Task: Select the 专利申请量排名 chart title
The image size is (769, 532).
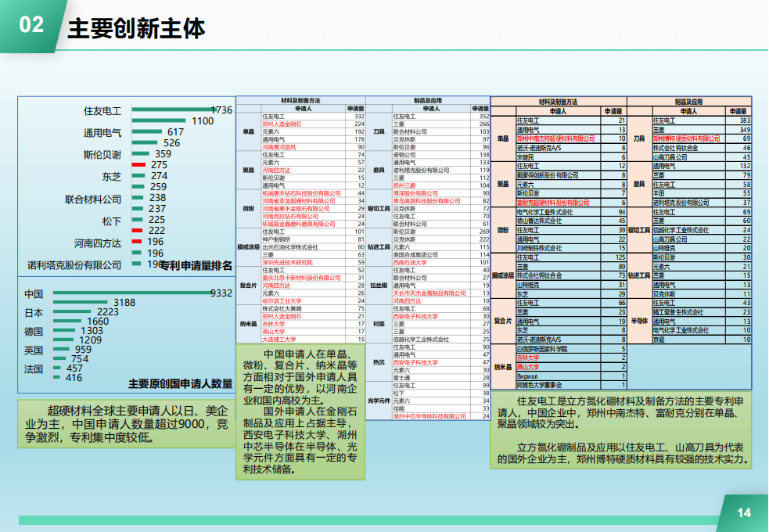Action: [x=196, y=266]
